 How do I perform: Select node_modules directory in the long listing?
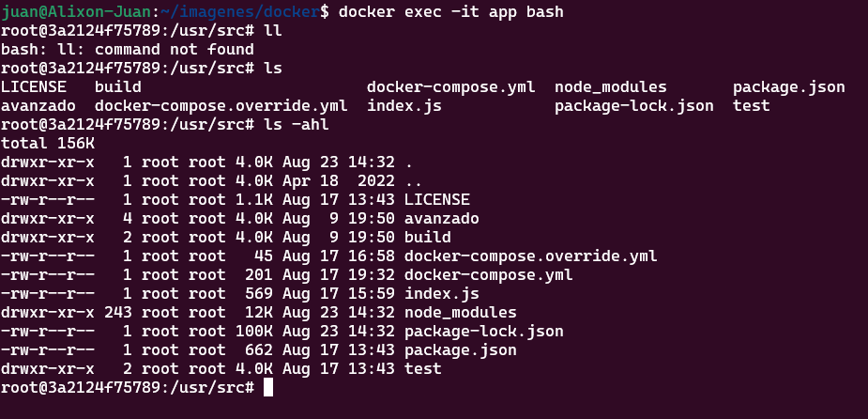tap(460, 313)
